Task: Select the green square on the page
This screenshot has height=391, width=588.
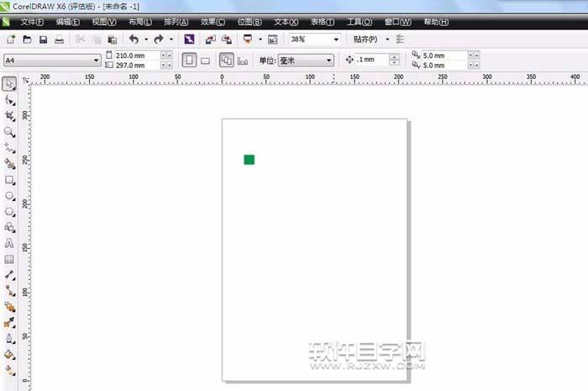Action: coord(249,160)
